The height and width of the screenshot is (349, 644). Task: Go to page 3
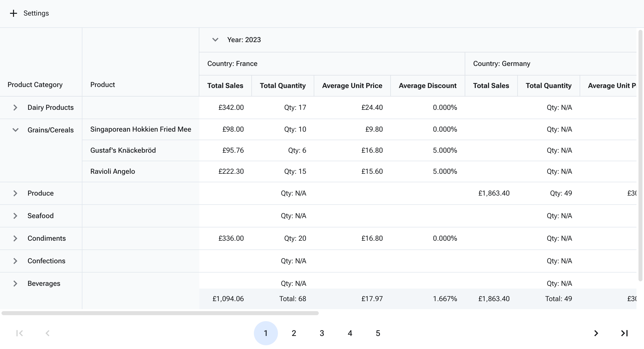click(322, 333)
